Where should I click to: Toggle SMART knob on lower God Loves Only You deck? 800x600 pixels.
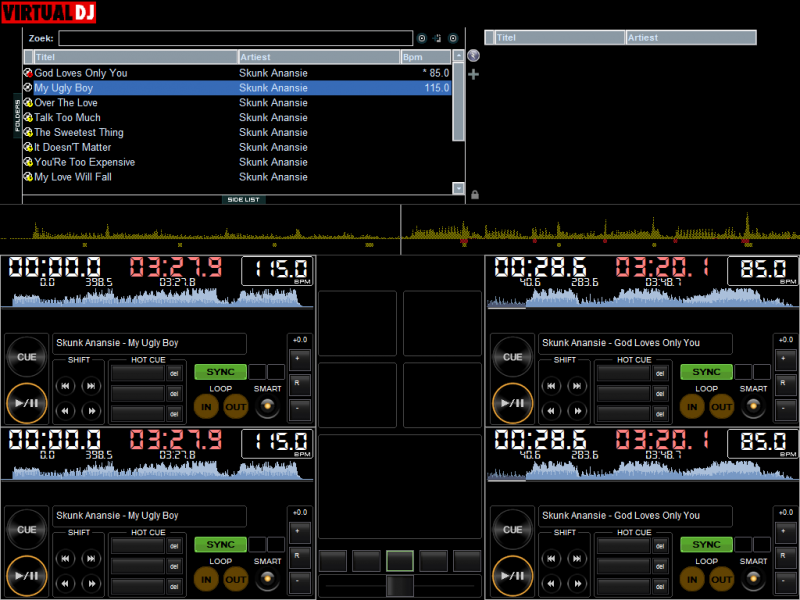pyautogui.click(x=753, y=579)
